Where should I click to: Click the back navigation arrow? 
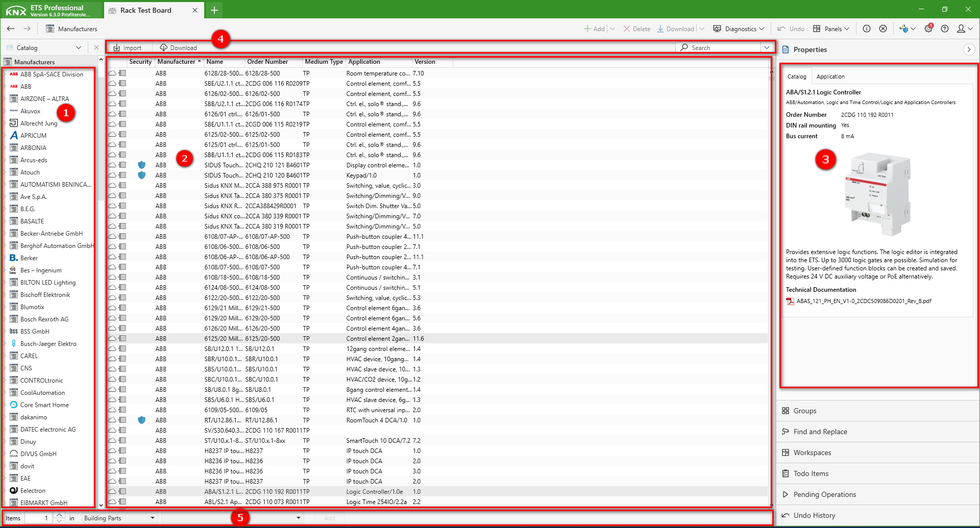(x=11, y=29)
